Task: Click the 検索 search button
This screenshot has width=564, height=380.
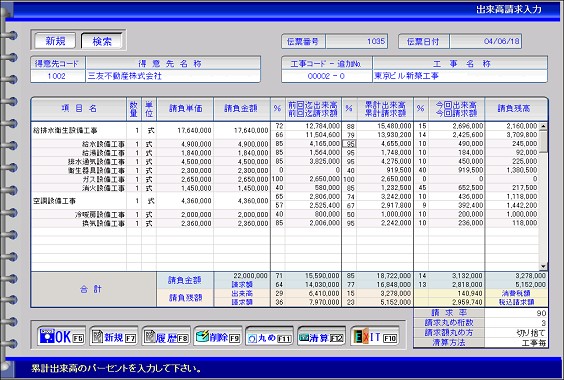Action: [102, 41]
